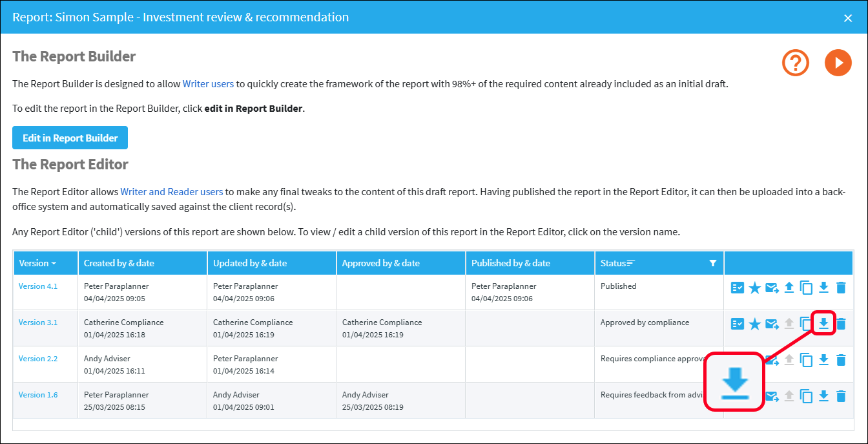Click The Report Editor heading
Viewport: 868px width, 444px height.
[x=70, y=164]
